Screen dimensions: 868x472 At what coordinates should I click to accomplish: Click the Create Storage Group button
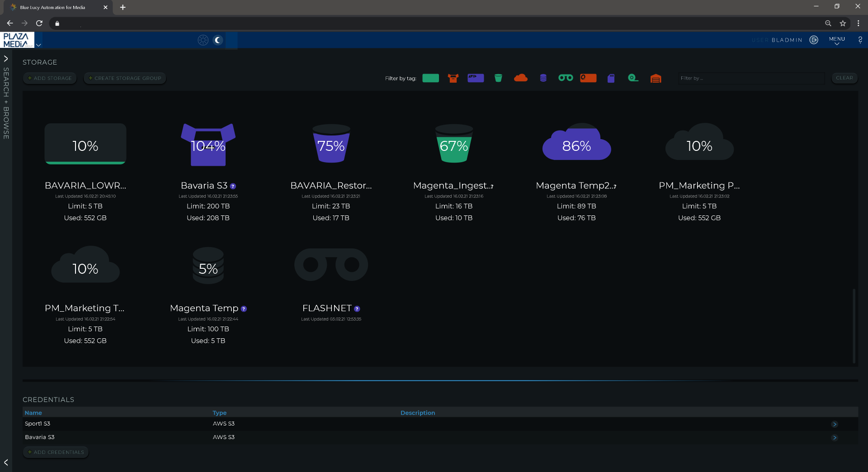point(125,78)
